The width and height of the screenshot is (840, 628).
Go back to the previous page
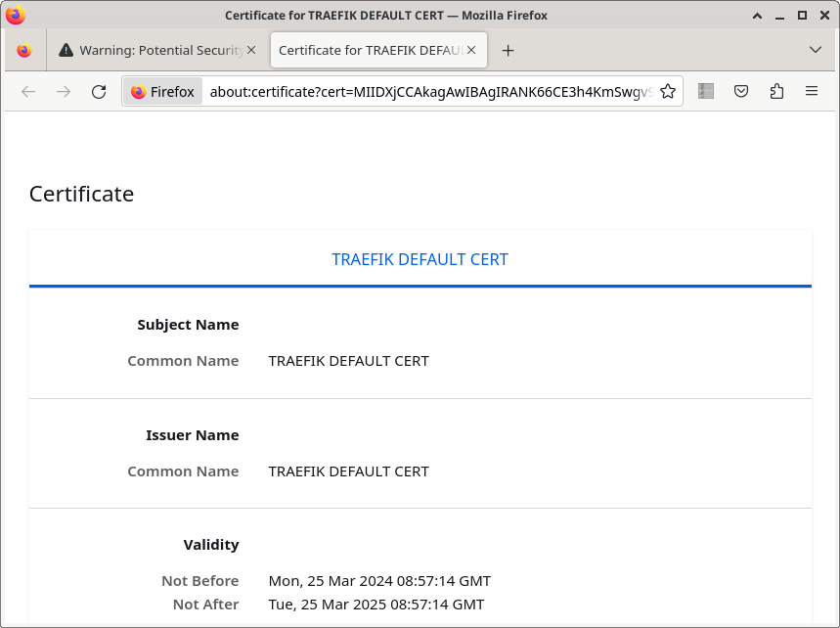point(28,92)
